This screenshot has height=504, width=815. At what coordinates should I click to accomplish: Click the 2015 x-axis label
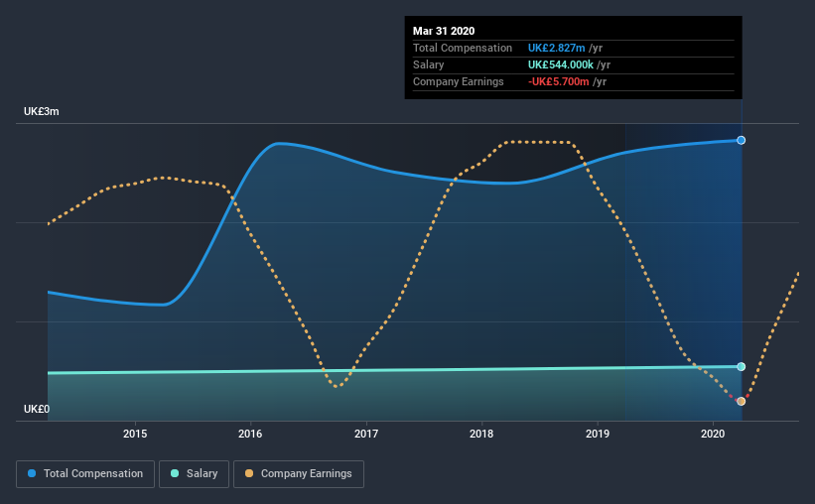pos(135,434)
